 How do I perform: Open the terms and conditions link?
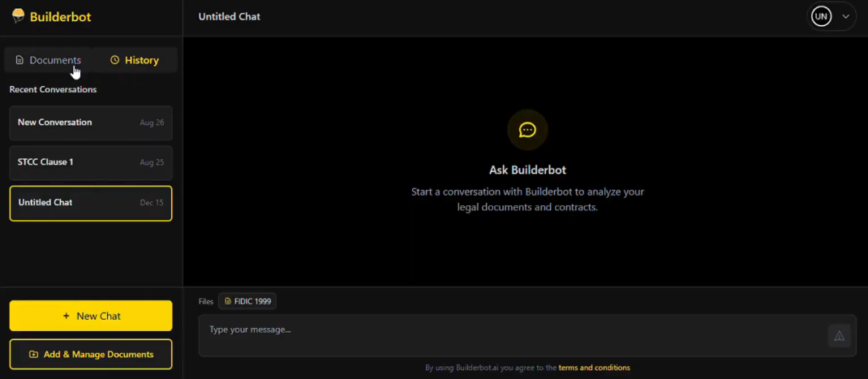tap(594, 368)
